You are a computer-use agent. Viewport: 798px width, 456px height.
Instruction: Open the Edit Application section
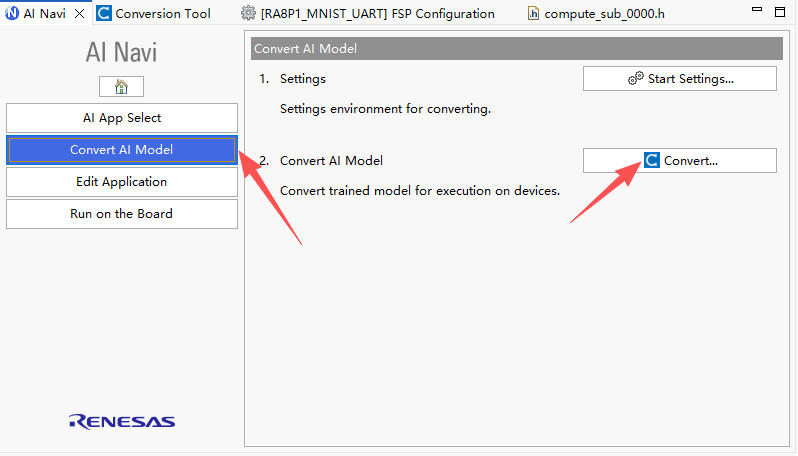122,182
